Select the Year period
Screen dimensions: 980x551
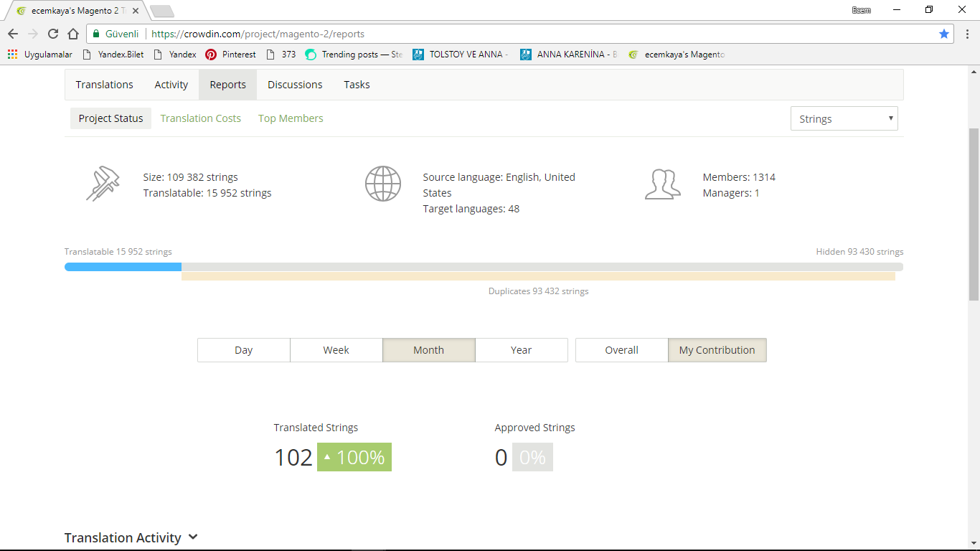pos(522,350)
